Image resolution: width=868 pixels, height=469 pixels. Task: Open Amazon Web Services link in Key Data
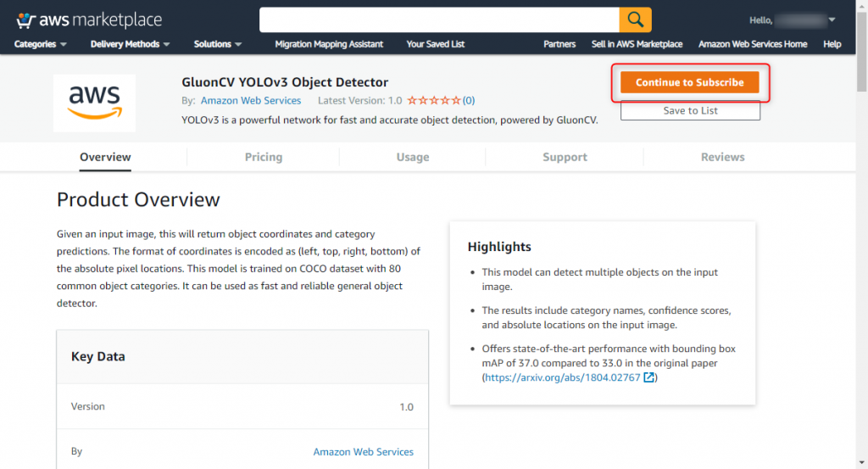point(363,452)
